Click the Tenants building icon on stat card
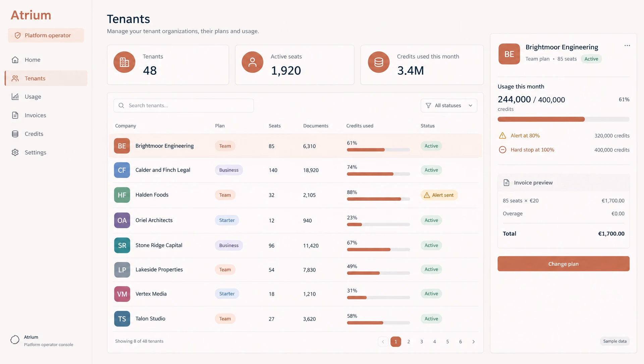644x364 pixels. click(124, 62)
